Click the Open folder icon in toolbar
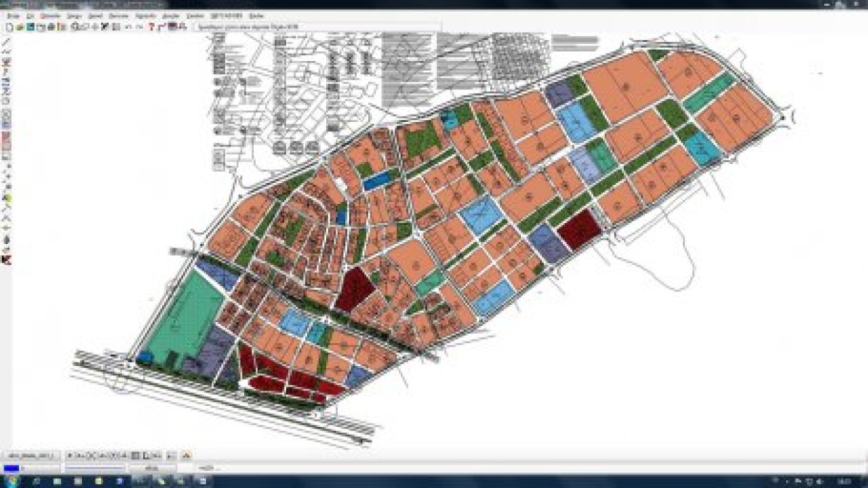Image resolution: width=868 pixels, height=488 pixels. click(x=20, y=27)
